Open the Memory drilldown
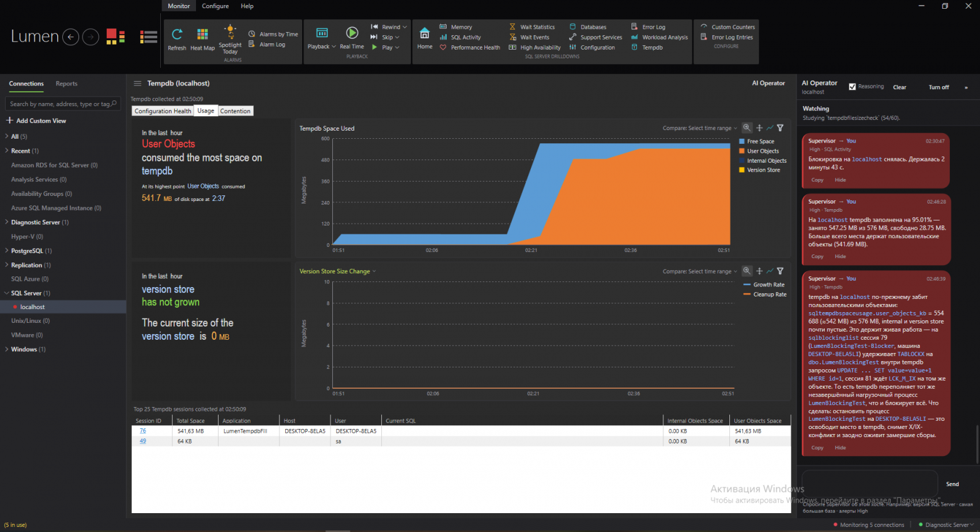Screen dimensions: 980x532 pyautogui.click(x=455, y=27)
